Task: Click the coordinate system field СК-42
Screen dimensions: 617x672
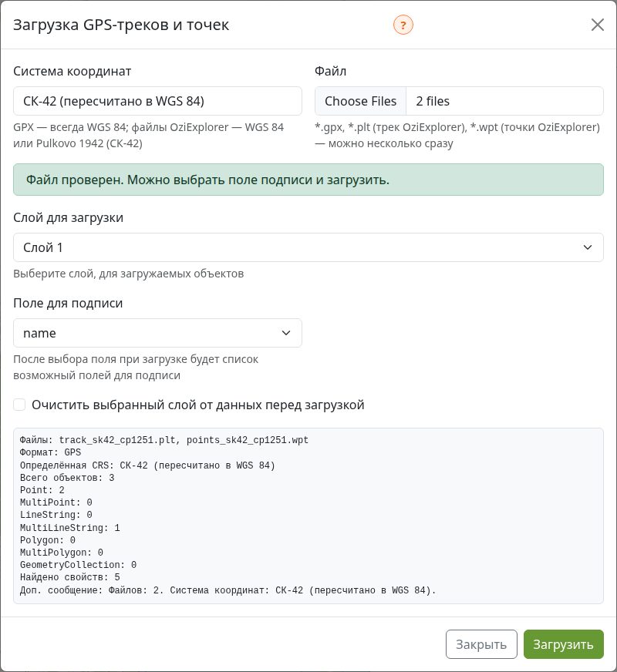Action: (157, 101)
